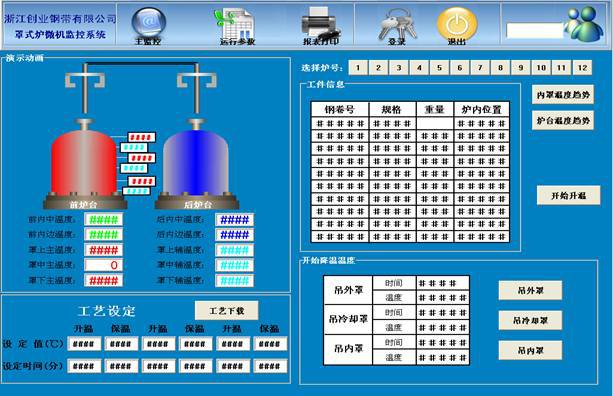The width and height of the screenshot is (613, 396).
Task: Click the 工艺下载 button
Action: coord(226,311)
